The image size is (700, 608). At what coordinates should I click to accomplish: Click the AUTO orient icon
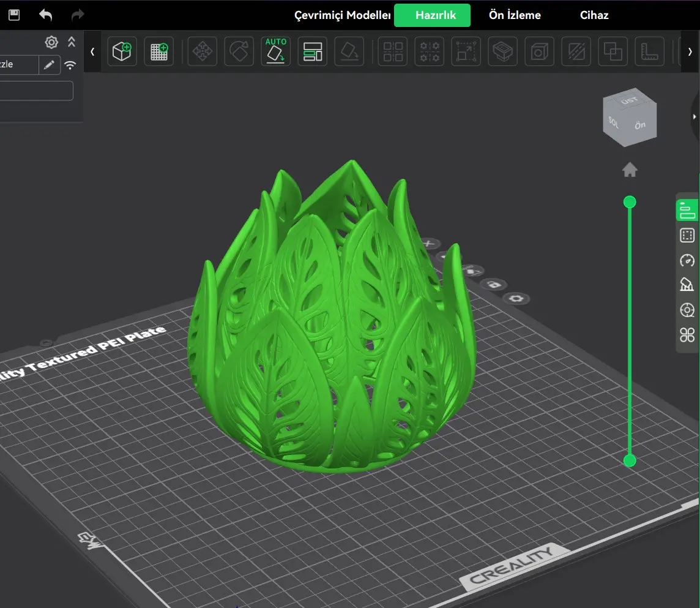[275, 51]
